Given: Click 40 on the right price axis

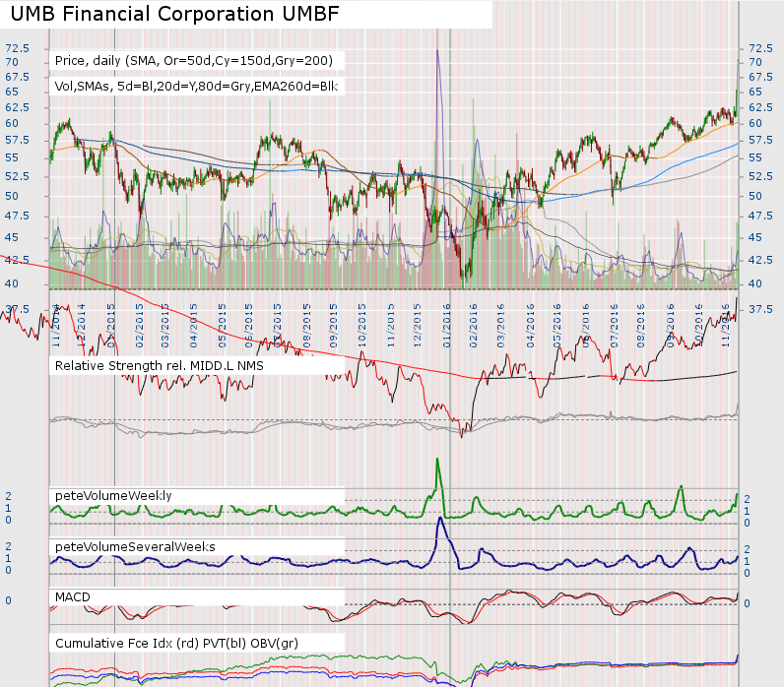Looking at the screenshot, I should click(x=755, y=283).
